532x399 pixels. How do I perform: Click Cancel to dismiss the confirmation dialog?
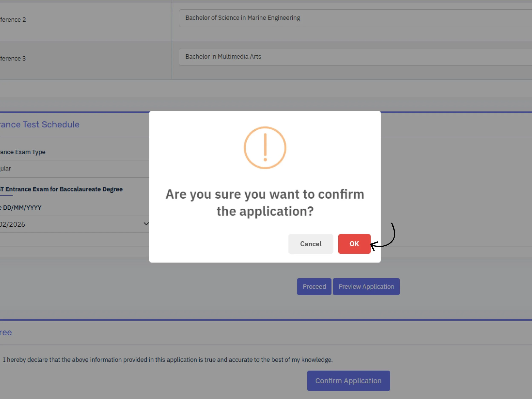tap(310, 244)
